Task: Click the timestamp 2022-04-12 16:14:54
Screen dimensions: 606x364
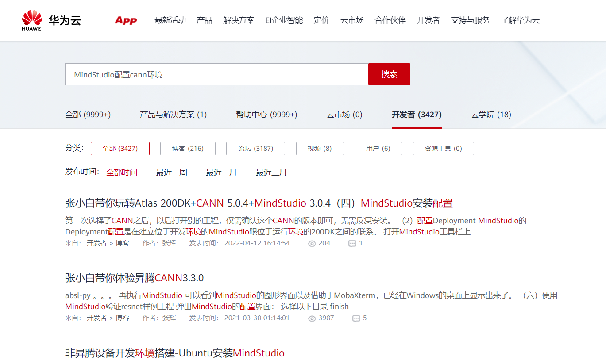Action: [257, 243]
